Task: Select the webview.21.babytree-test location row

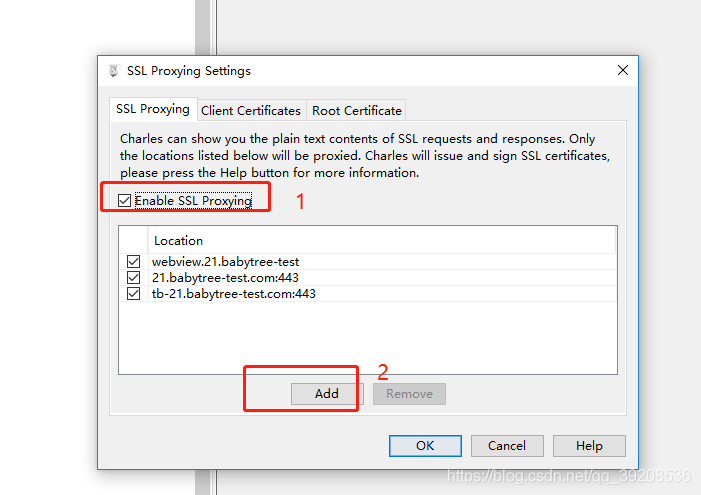Action: click(225, 262)
